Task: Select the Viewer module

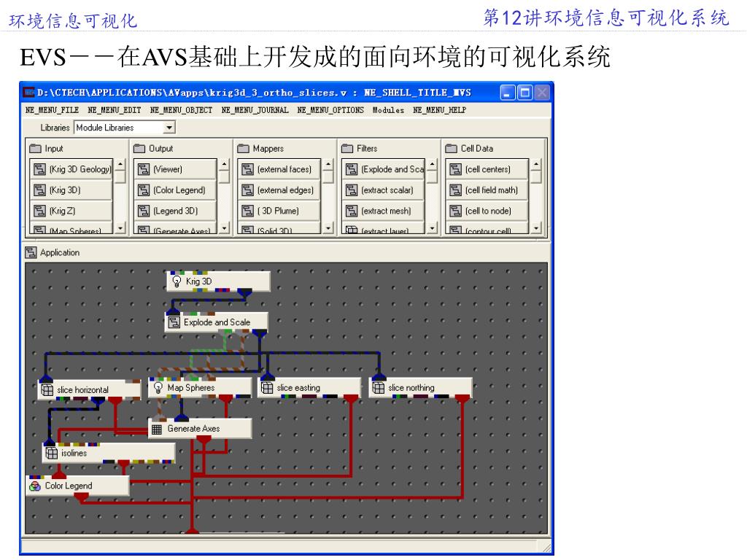Action: click(x=175, y=169)
